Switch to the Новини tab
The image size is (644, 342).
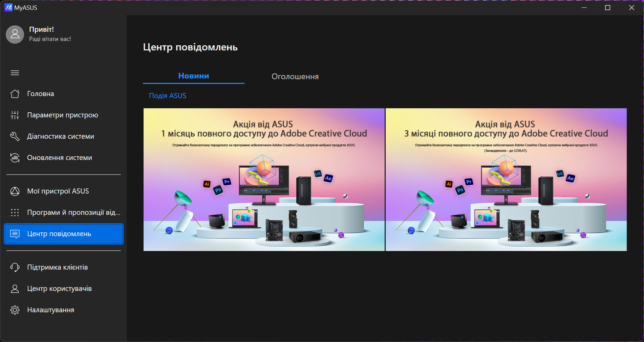[x=194, y=76]
